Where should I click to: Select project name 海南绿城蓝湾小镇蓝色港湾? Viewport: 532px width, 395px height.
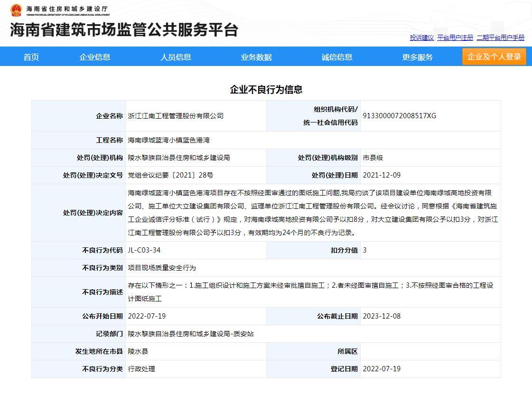click(x=168, y=140)
